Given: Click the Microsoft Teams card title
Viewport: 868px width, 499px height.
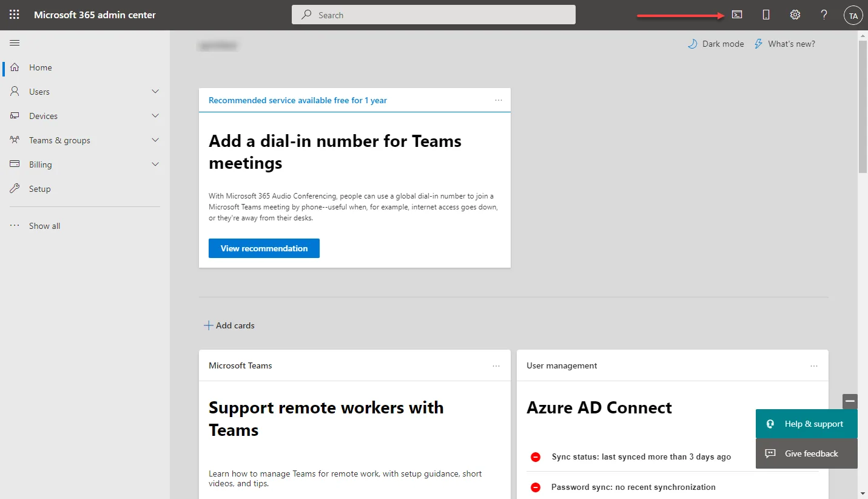Looking at the screenshot, I should coord(240,366).
